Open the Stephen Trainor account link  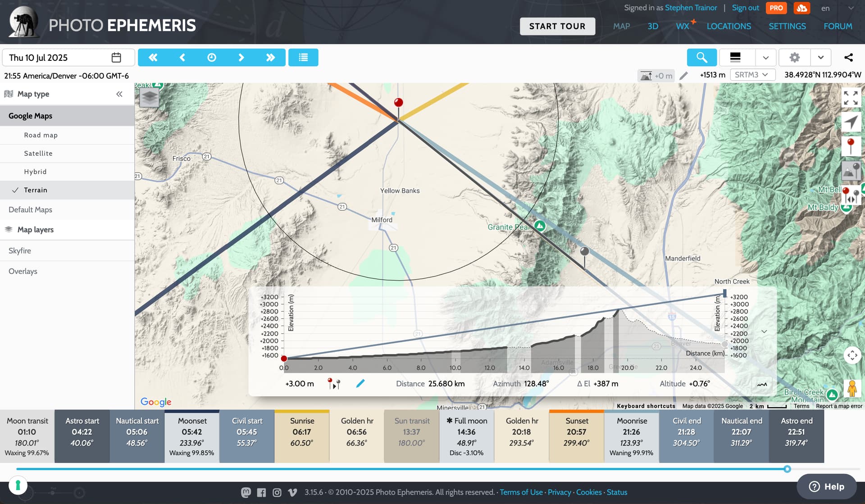(x=691, y=8)
